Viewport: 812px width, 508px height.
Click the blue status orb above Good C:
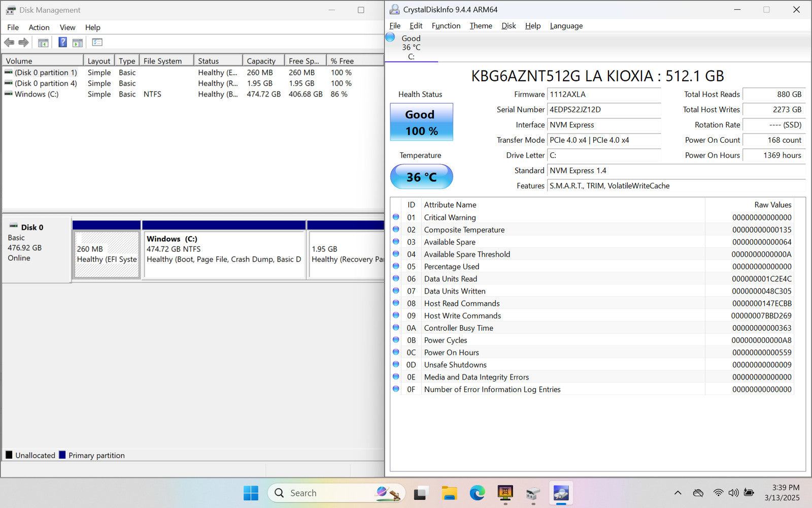[390, 37]
